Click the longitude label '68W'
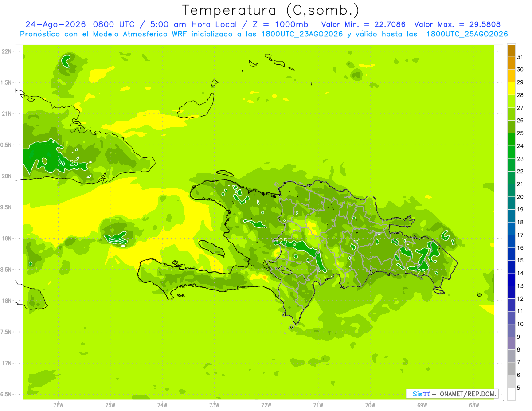 [474, 405]
